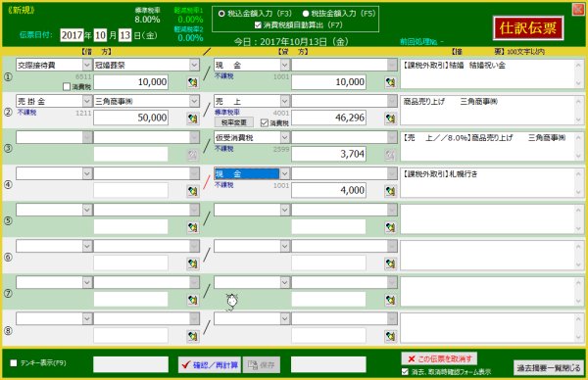The width and height of the screenshot is (588, 380).
Task: Click 確認／再計算 button
Action: click(210, 364)
